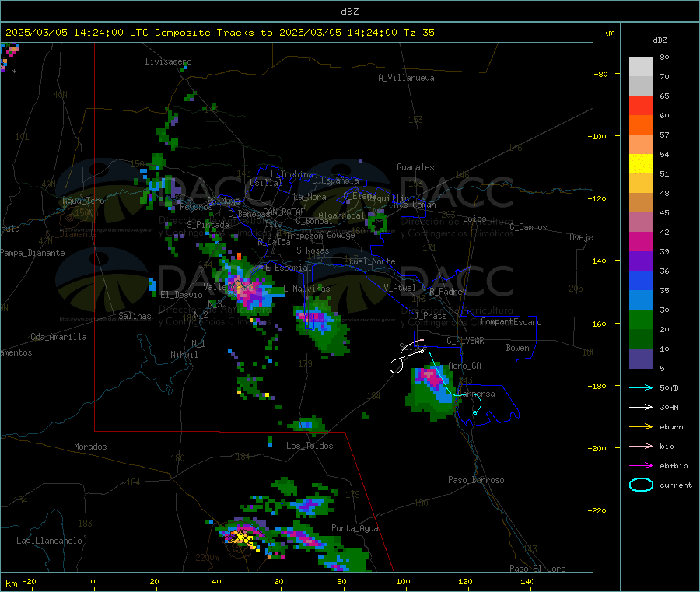
Task: Click the 'Carmensa' place label
Action: (476, 394)
